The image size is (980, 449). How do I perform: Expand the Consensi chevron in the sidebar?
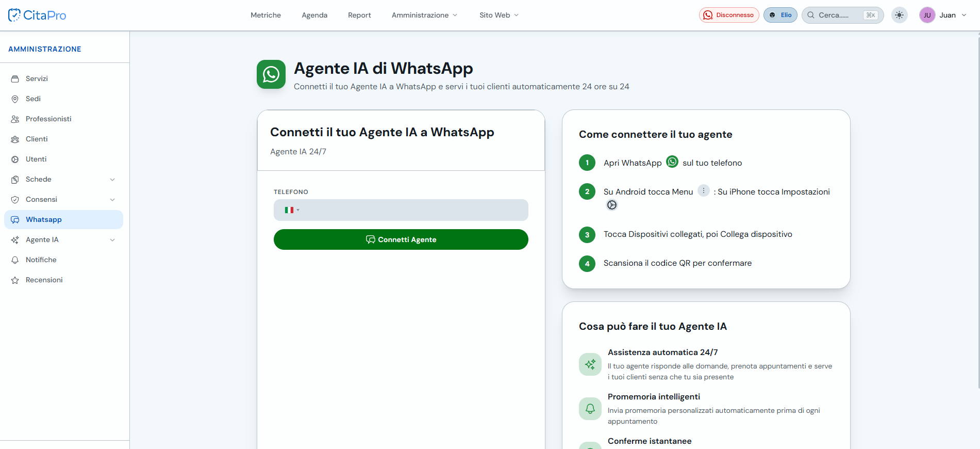coord(112,200)
